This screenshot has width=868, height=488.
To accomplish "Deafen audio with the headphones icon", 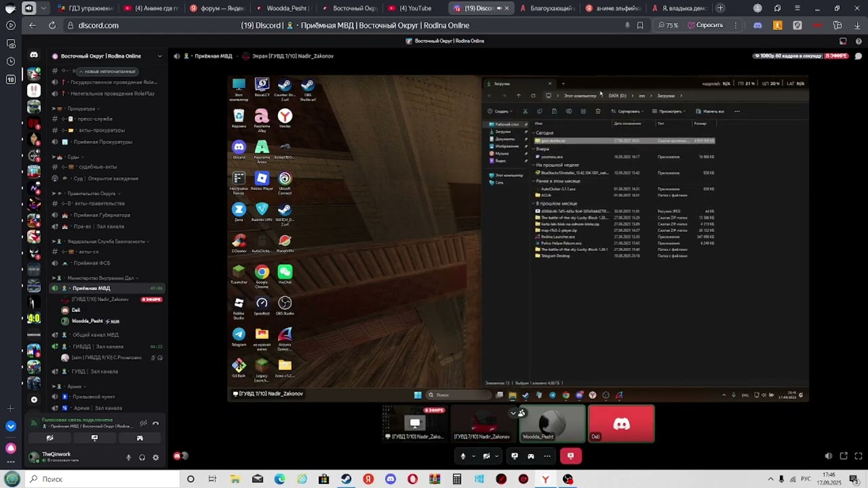I will 142,457.
